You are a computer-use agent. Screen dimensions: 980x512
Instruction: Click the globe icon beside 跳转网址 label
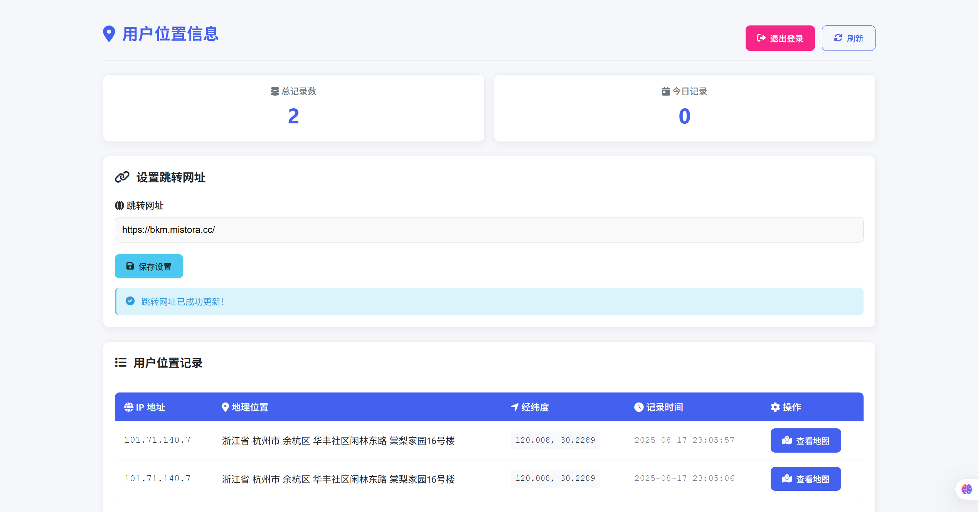click(119, 205)
